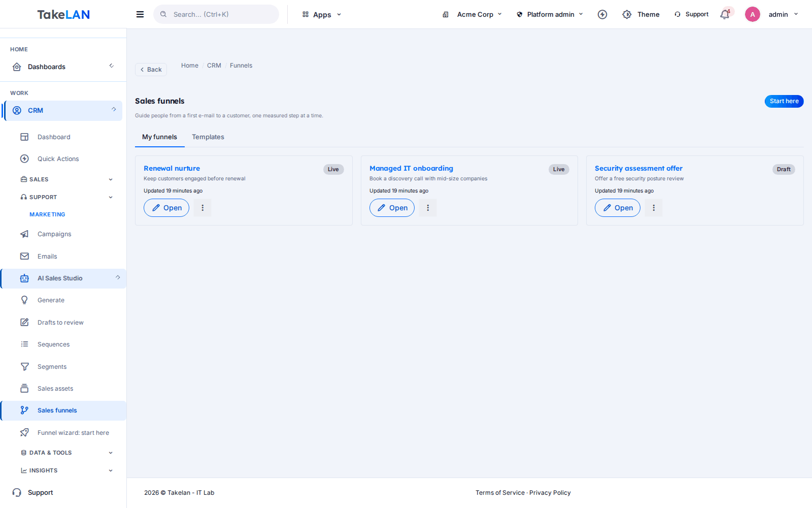
Task: Select the My funnels tab
Action: (x=159, y=137)
